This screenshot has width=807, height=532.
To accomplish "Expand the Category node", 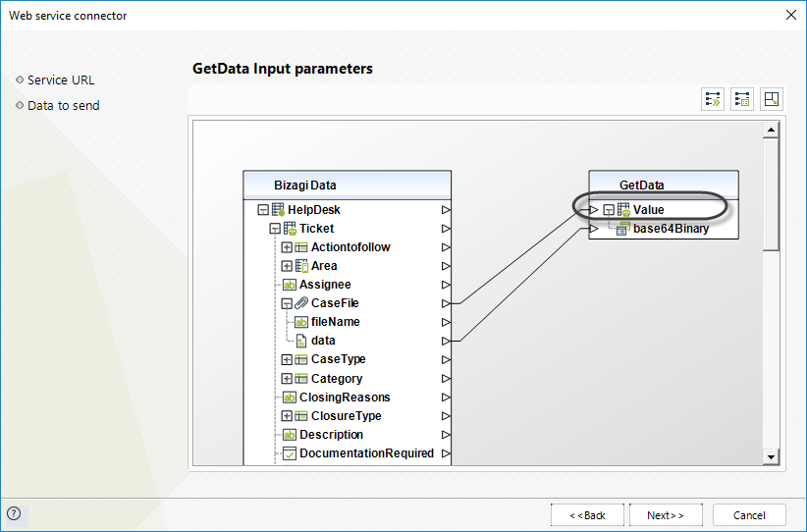I will (287, 379).
